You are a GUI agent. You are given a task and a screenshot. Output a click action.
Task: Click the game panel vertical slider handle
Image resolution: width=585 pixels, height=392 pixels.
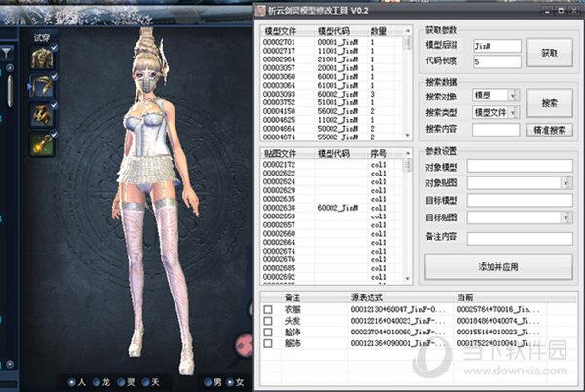[10, 92]
